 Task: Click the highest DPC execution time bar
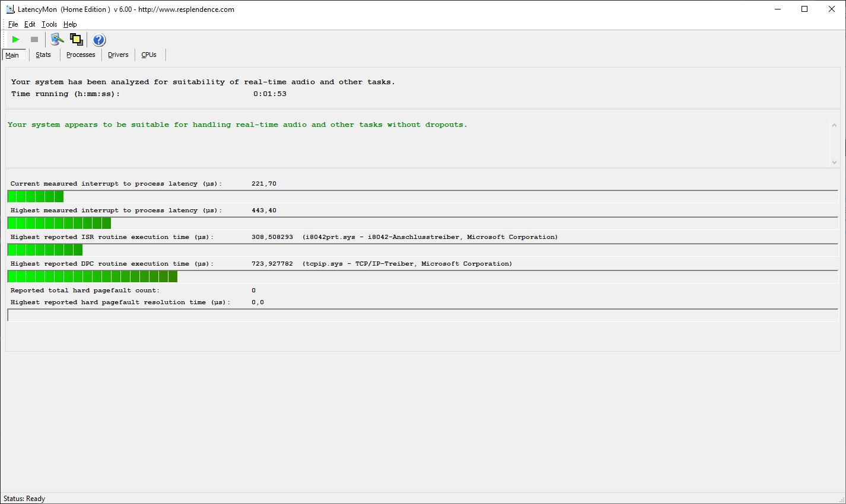tap(422, 276)
